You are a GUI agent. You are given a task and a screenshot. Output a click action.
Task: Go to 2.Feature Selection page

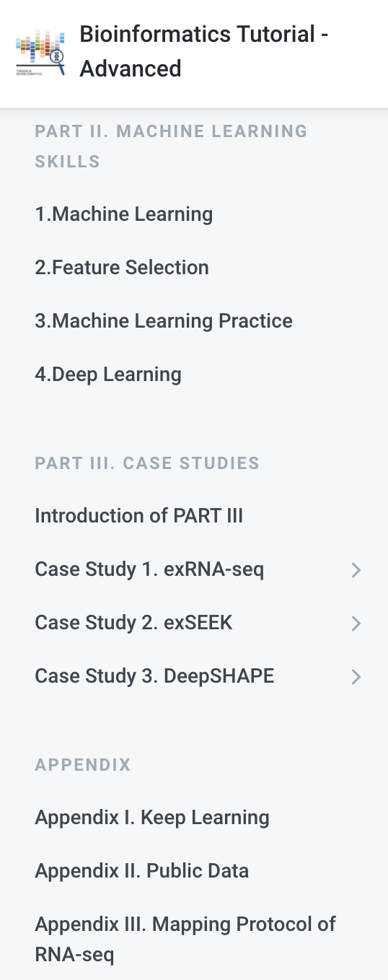click(122, 268)
